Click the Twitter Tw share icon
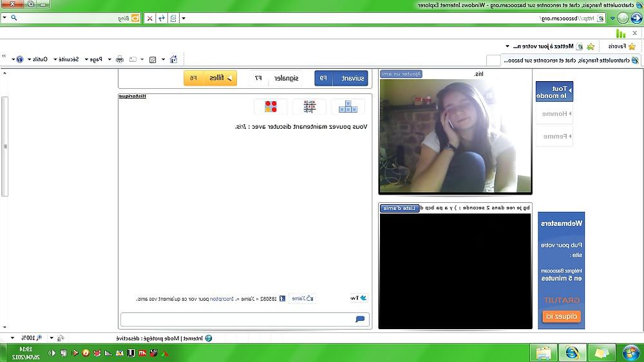Image resolution: width=644 pixels, height=362 pixels. pyautogui.click(x=359, y=298)
